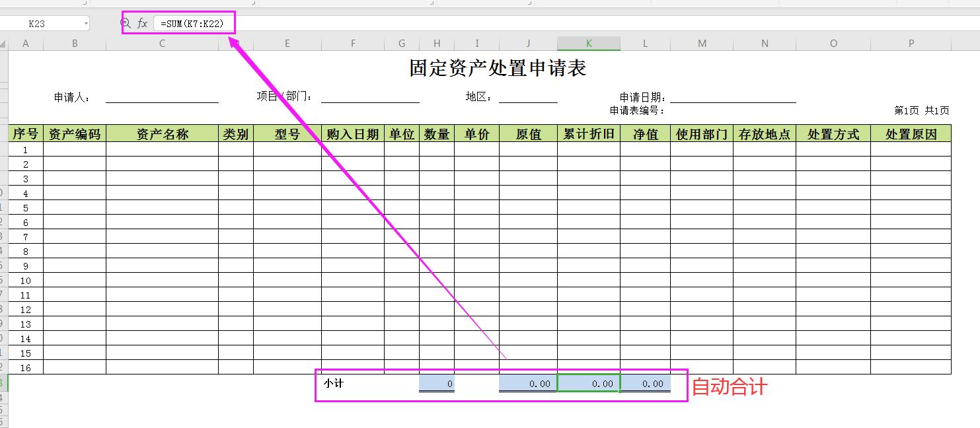
Task: Select column header A
Action: 26,44
